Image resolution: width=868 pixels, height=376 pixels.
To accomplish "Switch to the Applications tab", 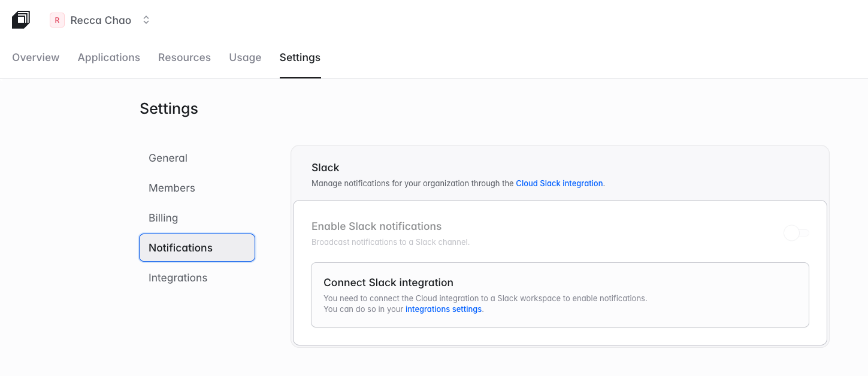I will coord(108,57).
